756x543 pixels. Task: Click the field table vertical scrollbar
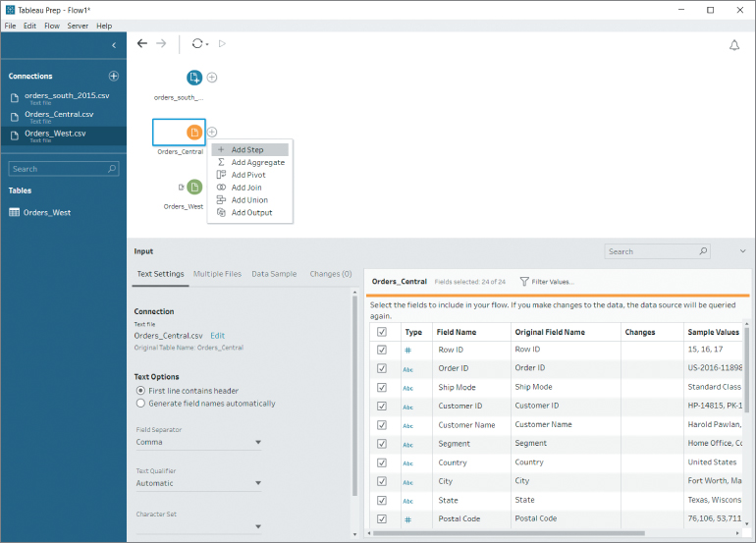point(747,370)
